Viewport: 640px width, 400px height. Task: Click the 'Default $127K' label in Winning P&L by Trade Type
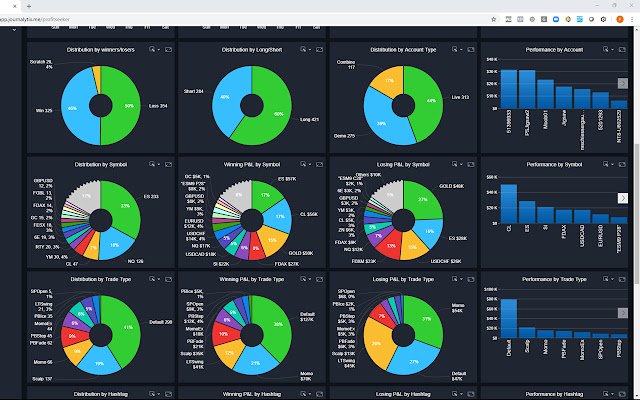(x=307, y=317)
